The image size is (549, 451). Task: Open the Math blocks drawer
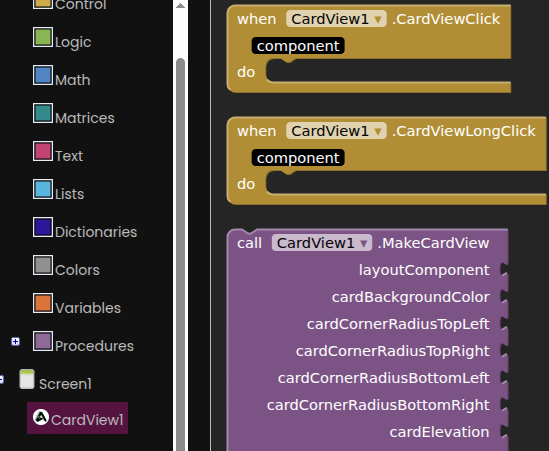coord(72,80)
